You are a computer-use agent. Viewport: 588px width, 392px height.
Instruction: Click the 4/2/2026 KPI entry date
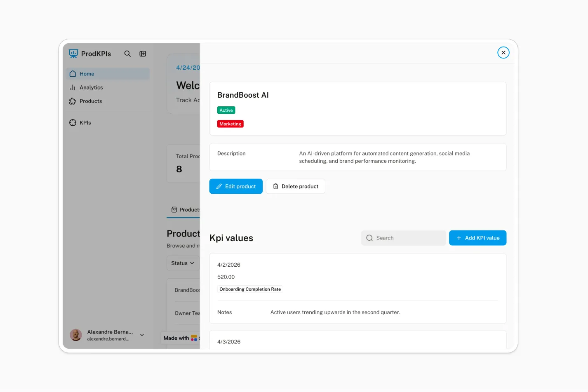(229, 265)
